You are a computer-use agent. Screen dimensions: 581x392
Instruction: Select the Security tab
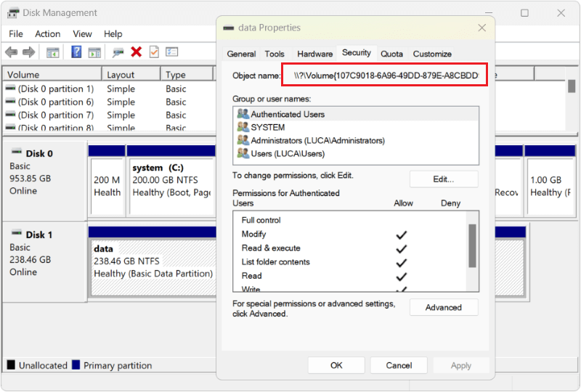[357, 53]
